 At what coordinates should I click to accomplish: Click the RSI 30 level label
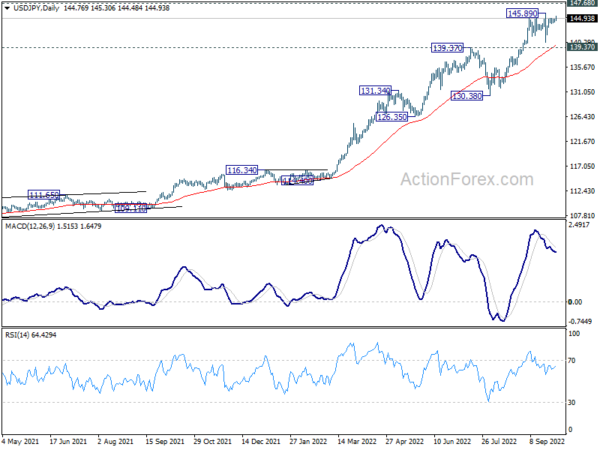571,403
